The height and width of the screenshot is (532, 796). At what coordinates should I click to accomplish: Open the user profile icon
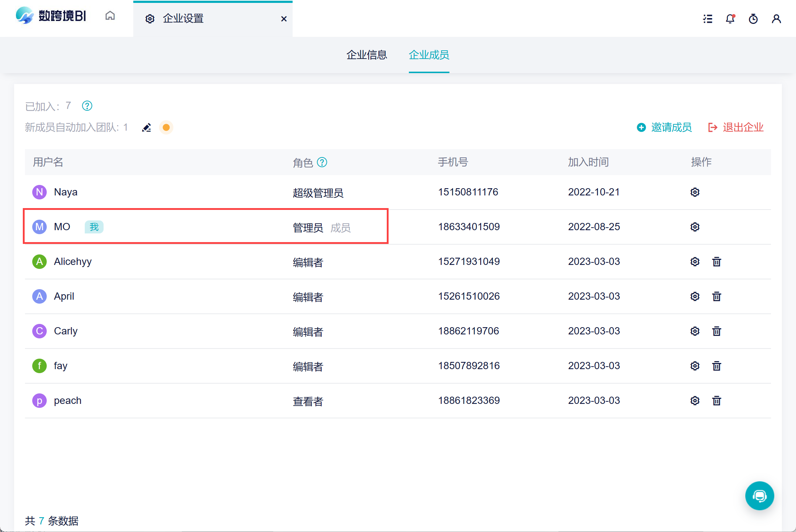click(776, 19)
